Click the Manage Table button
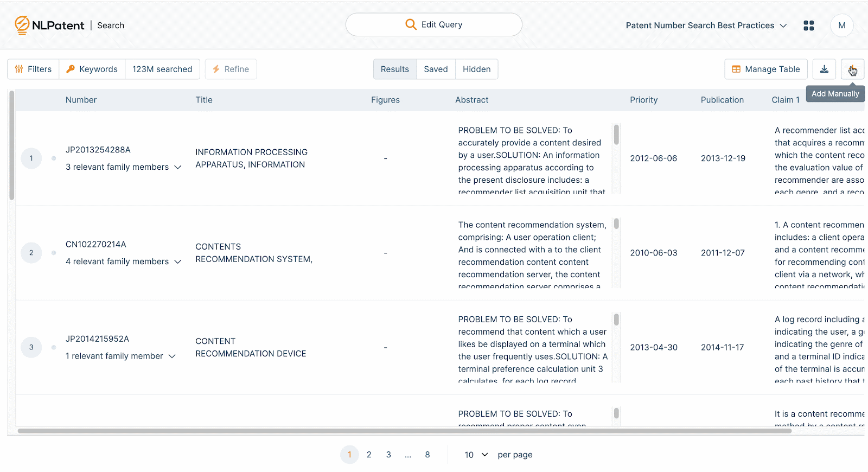The height and width of the screenshot is (472, 868). tap(765, 69)
